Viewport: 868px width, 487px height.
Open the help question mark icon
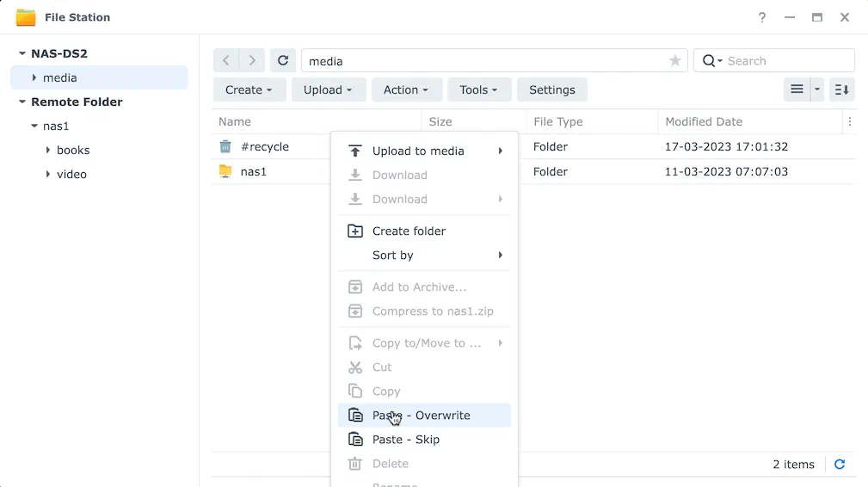click(x=762, y=17)
